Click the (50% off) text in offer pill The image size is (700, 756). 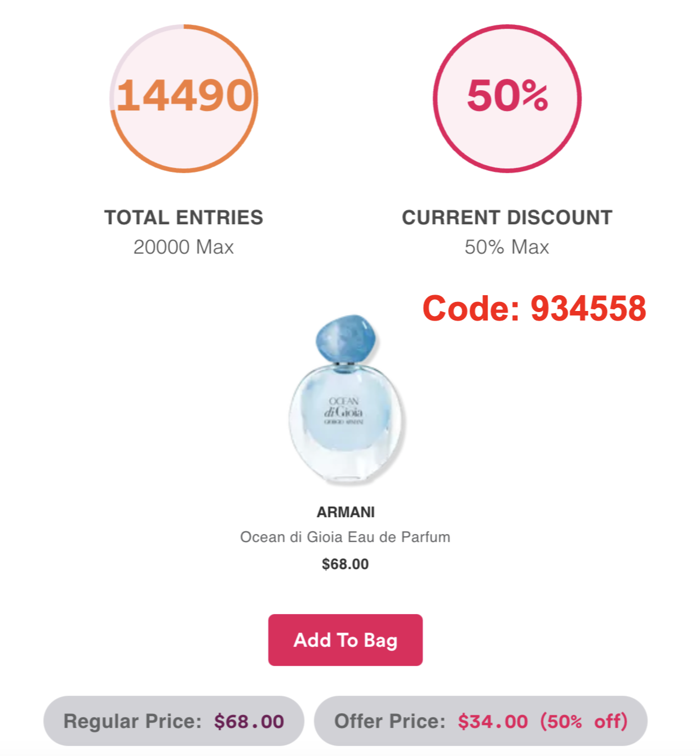coord(583,721)
